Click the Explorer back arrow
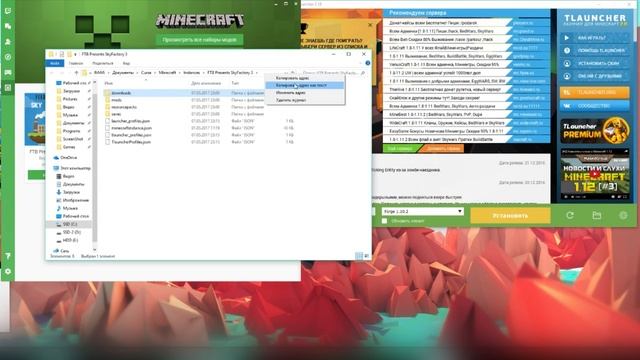This screenshot has height=360, width=640. click(x=52, y=73)
